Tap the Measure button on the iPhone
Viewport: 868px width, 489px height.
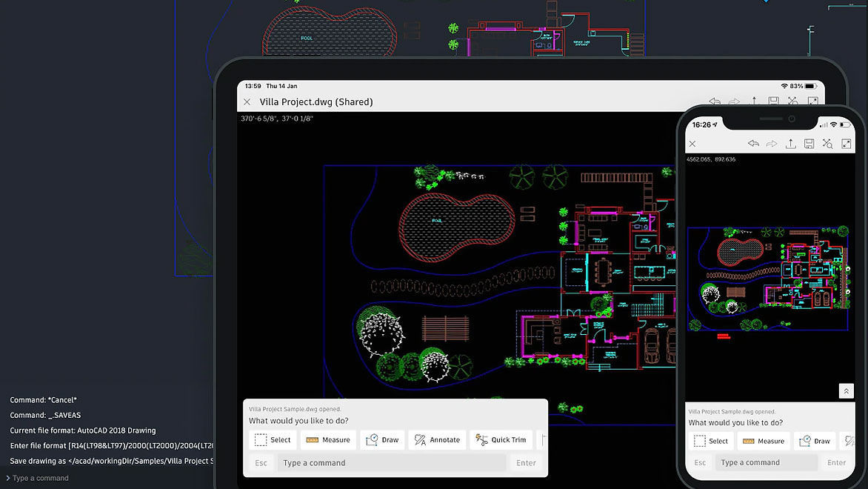764,441
